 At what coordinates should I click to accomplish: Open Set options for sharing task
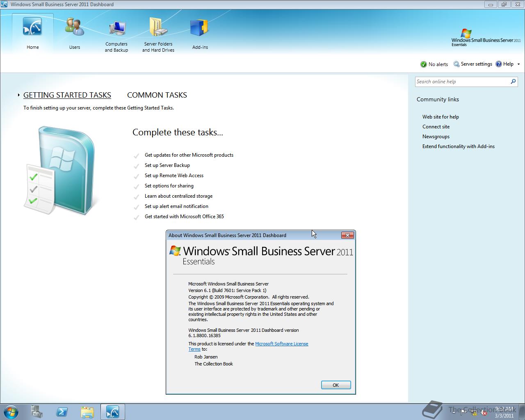[x=169, y=186]
